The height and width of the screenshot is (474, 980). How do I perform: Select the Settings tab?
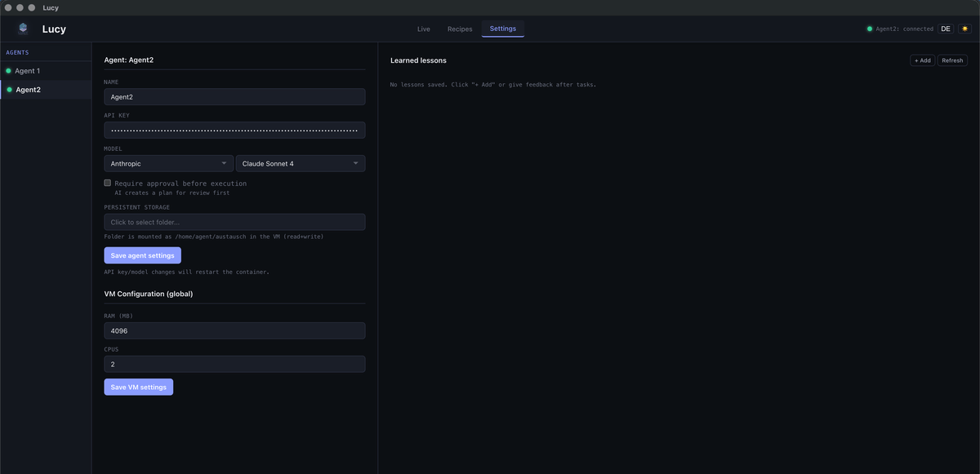click(x=502, y=28)
